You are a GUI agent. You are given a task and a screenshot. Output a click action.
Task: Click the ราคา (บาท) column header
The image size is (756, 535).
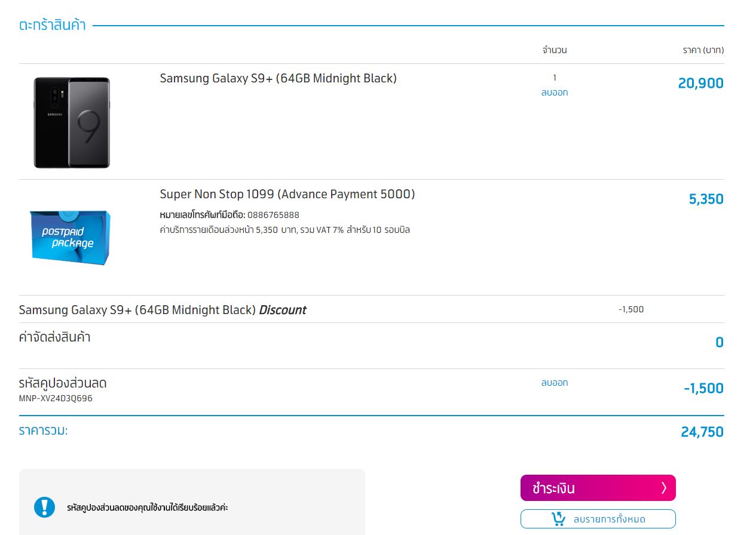tap(703, 50)
